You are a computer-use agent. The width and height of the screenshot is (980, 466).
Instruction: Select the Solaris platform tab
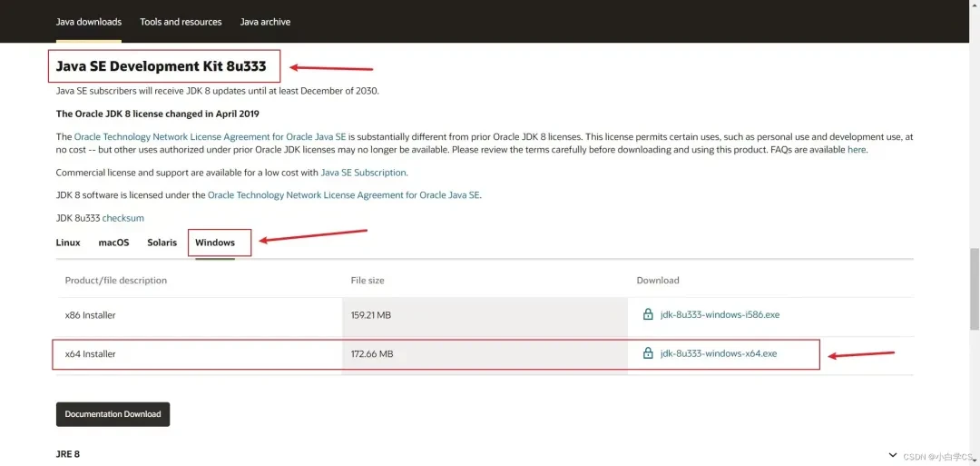point(162,243)
